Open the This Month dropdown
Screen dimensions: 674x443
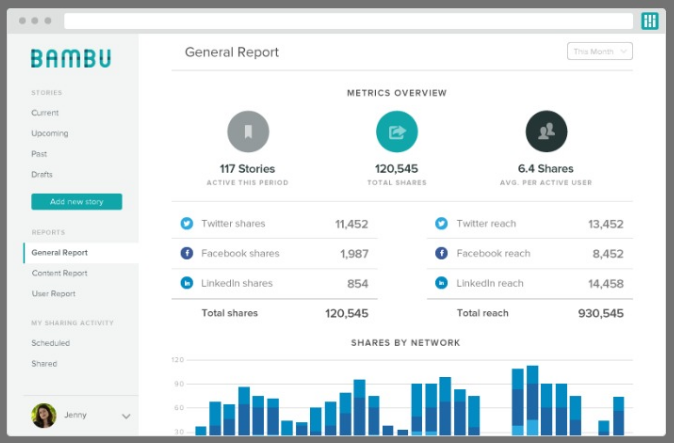pos(600,51)
